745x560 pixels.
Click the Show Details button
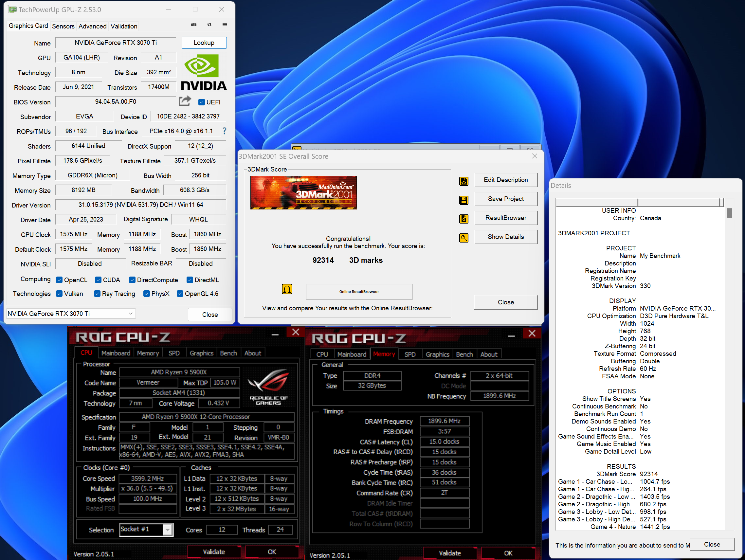505,237
